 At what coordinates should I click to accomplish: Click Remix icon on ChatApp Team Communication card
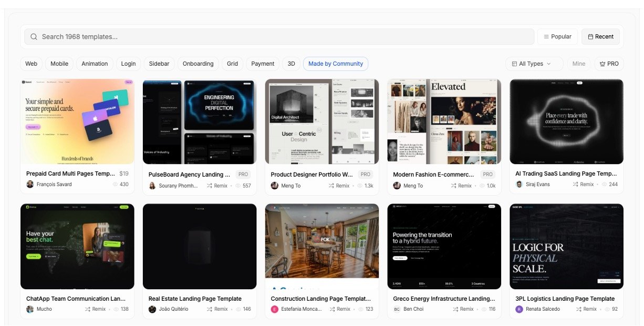point(88,309)
